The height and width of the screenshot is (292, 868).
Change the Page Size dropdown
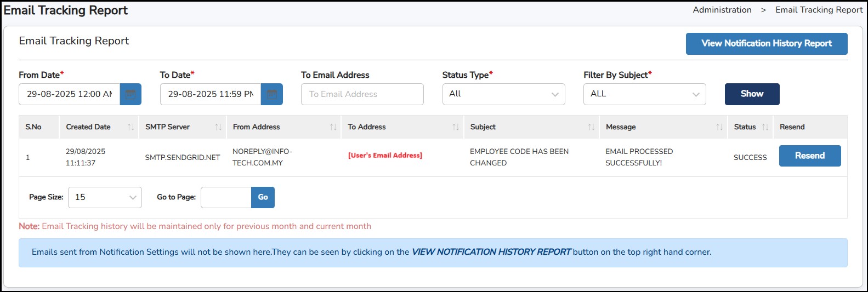105,197
